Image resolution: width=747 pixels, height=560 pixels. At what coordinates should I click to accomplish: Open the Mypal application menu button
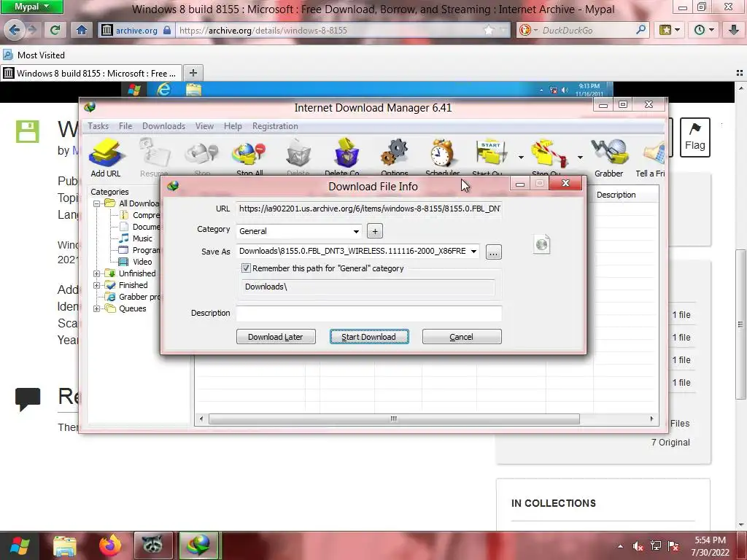pyautogui.click(x=31, y=7)
